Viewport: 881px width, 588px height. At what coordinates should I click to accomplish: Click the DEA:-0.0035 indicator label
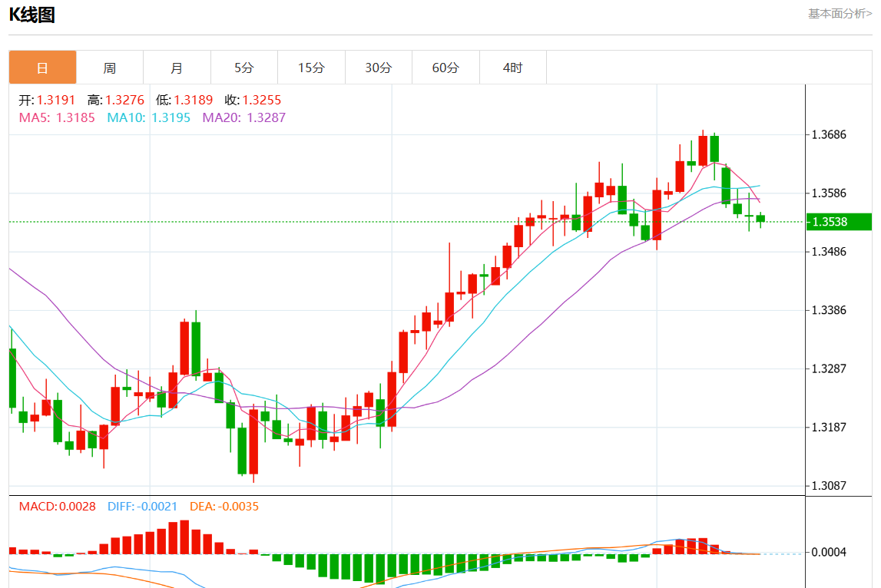click(x=224, y=507)
